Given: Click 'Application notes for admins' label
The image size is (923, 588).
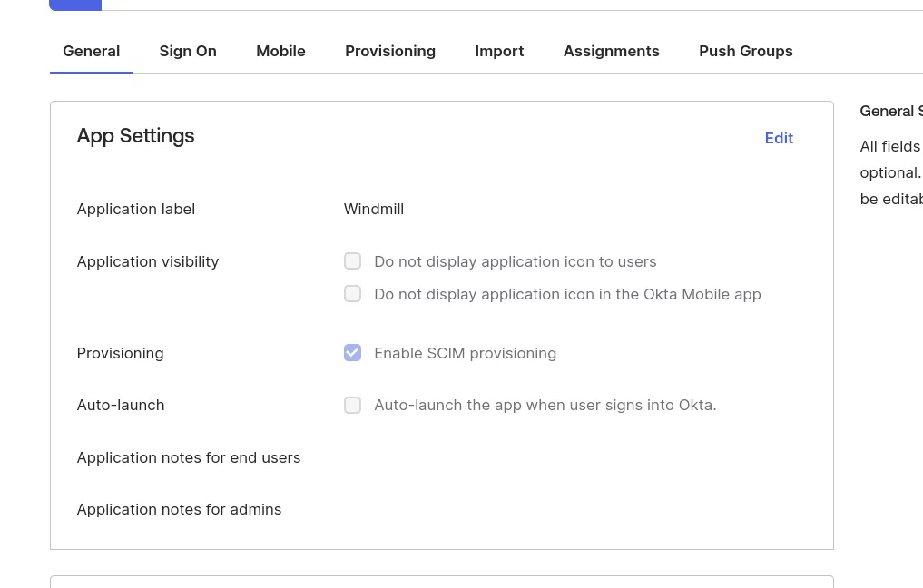Looking at the screenshot, I should [179, 509].
